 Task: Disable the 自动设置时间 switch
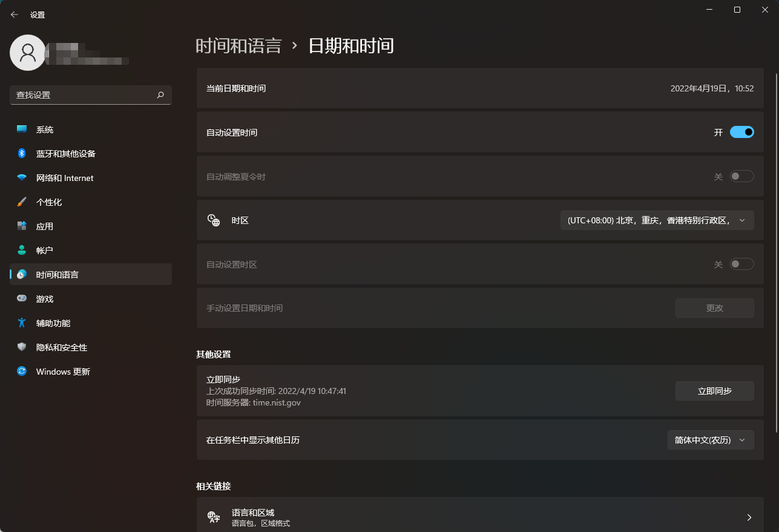pos(742,131)
